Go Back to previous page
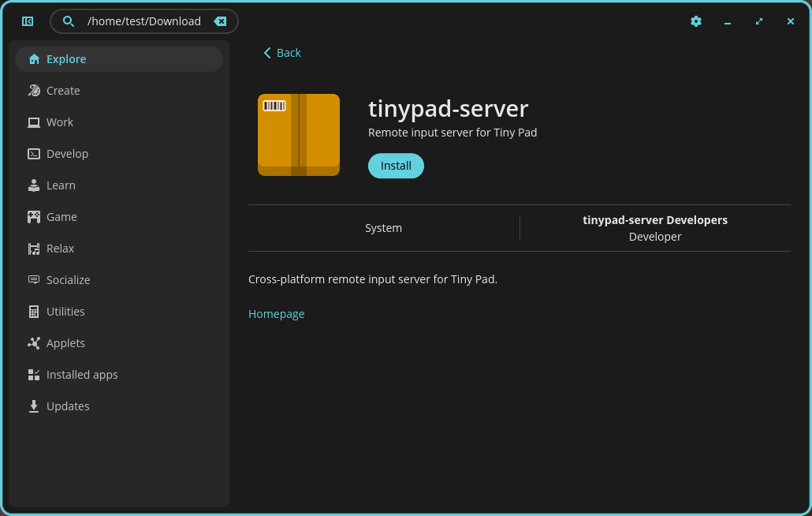 [x=281, y=53]
